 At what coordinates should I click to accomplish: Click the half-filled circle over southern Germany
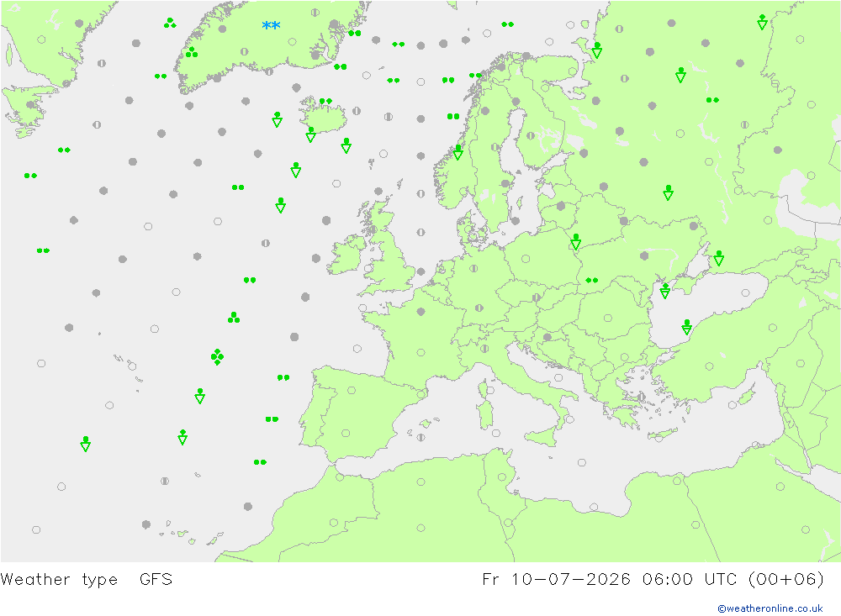coord(479,308)
